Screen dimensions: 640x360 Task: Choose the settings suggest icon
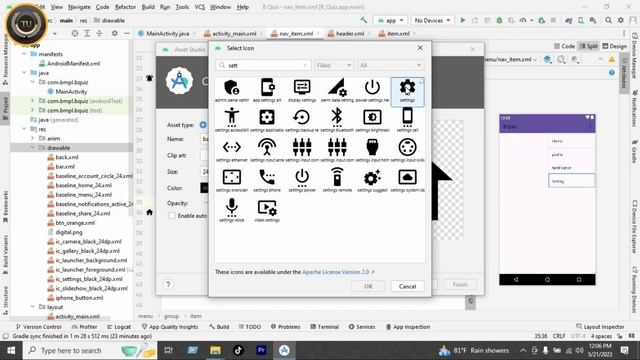pos(372,180)
